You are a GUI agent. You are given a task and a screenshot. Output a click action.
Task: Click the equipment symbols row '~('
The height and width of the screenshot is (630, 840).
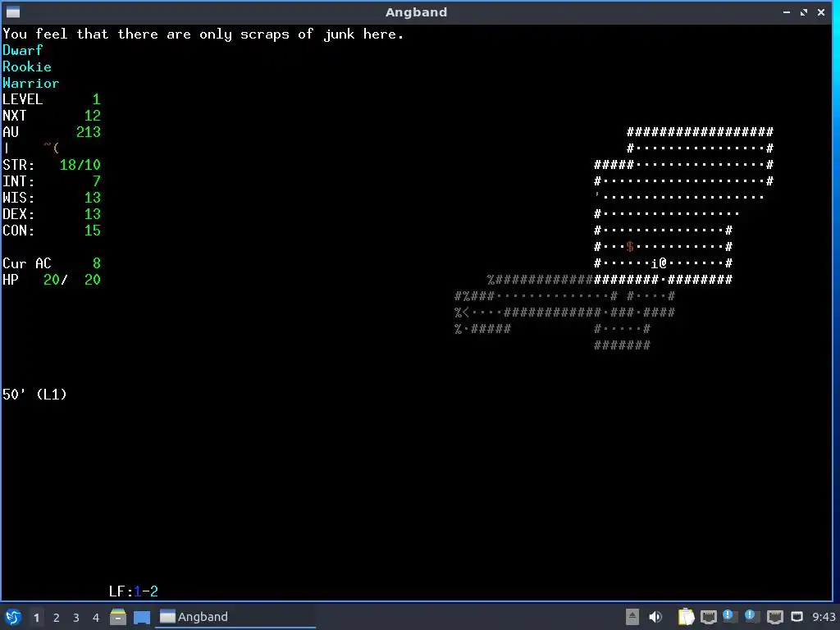52,148
